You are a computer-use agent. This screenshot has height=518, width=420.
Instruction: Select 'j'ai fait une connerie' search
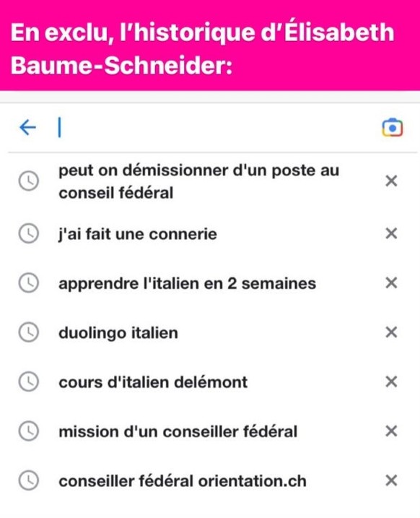pos(138,234)
